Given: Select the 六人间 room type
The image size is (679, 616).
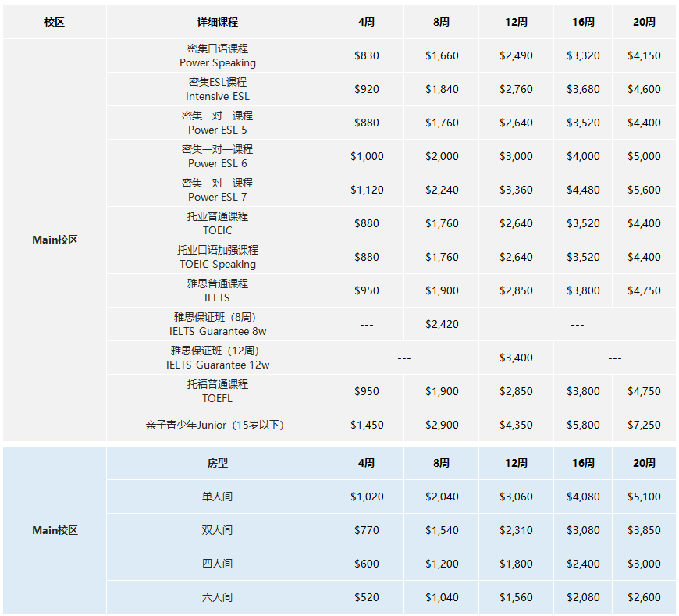Looking at the screenshot, I should (x=218, y=597).
